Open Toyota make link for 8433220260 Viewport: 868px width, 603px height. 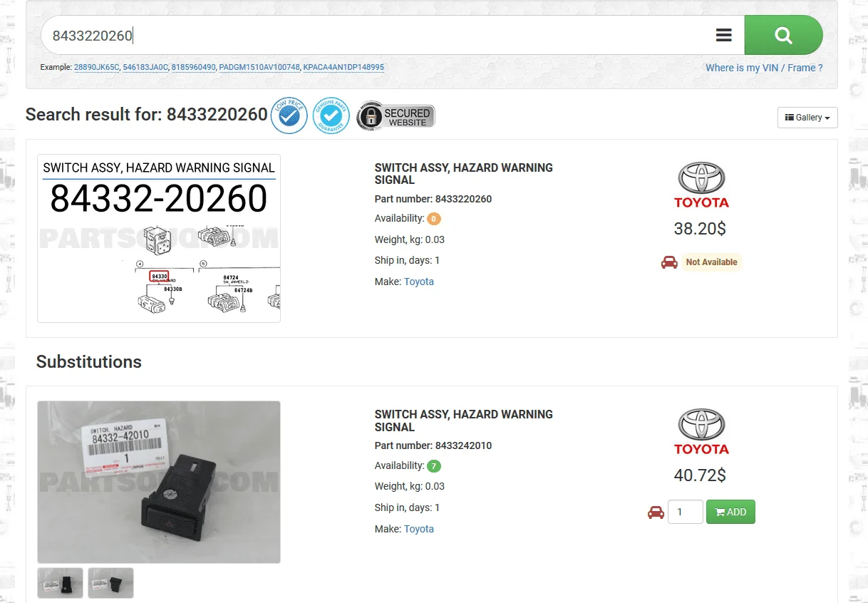point(418,282)
